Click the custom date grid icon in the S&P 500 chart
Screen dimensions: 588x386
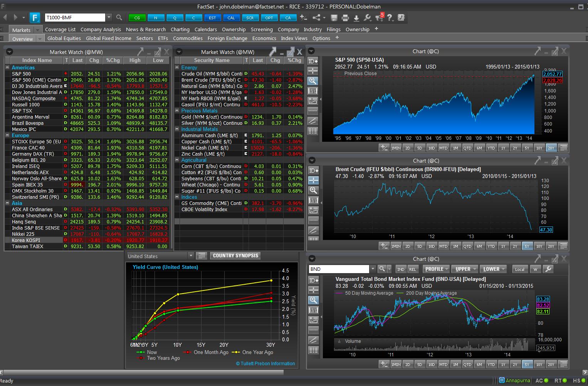pyautogui.click(x=563, y=148)
